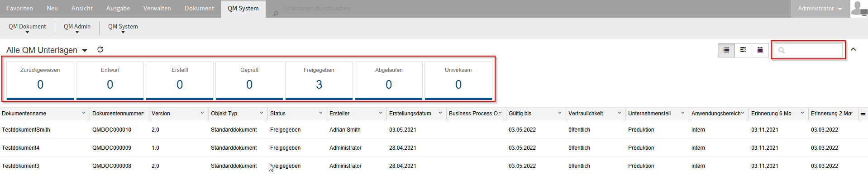868x185 pixels.
Task: Switch to the calendar view icon
Action: click(760, 50)
